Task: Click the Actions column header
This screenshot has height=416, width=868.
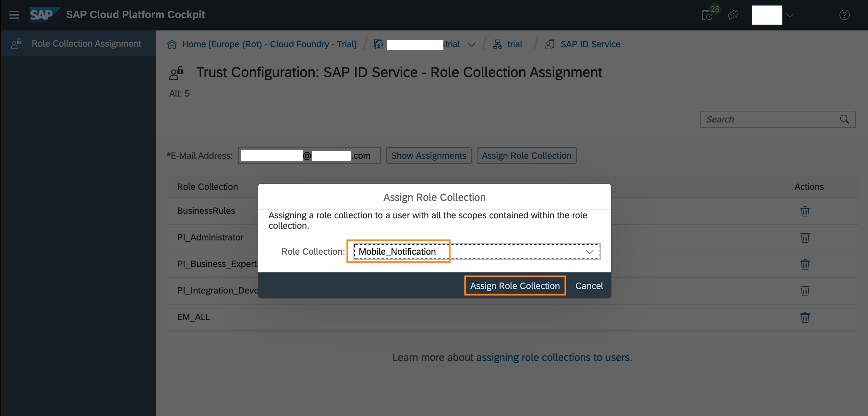Action: click(x=809, y=187)
